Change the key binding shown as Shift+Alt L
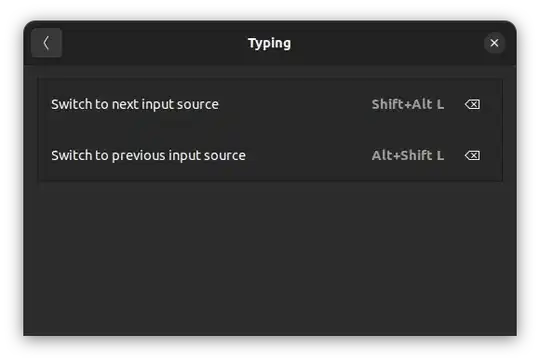The image size is (540, 362). coord(408,104)
